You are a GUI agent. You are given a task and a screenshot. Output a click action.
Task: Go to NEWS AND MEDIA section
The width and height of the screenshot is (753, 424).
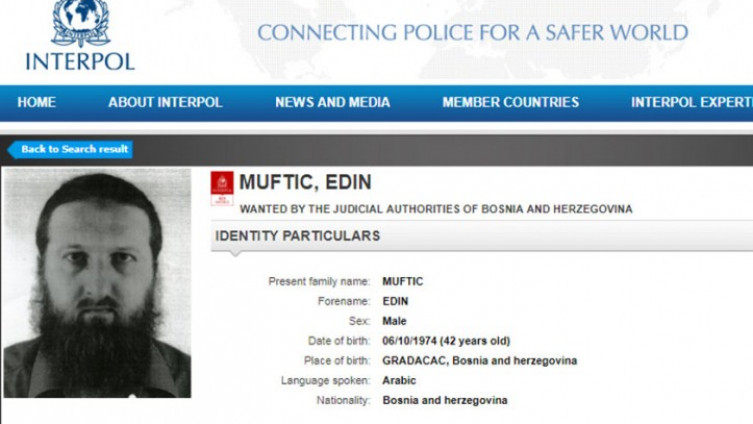click(332, 102)
